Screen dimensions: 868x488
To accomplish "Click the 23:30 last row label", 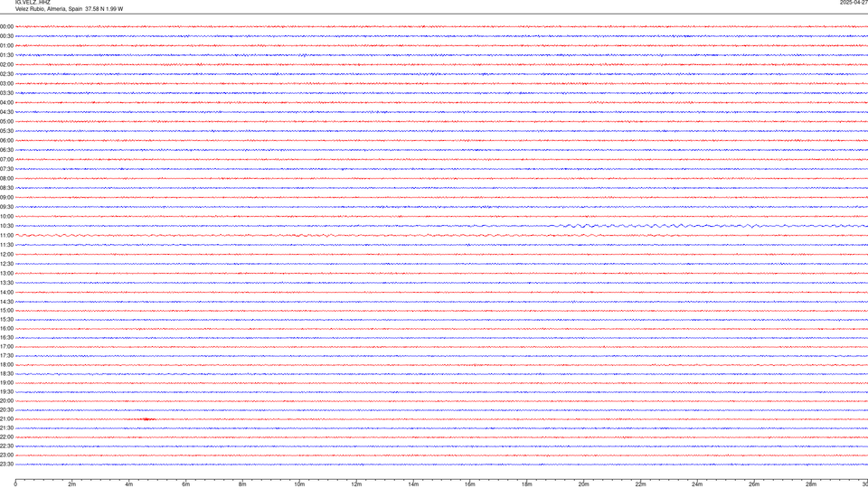I will coord(6,465).
